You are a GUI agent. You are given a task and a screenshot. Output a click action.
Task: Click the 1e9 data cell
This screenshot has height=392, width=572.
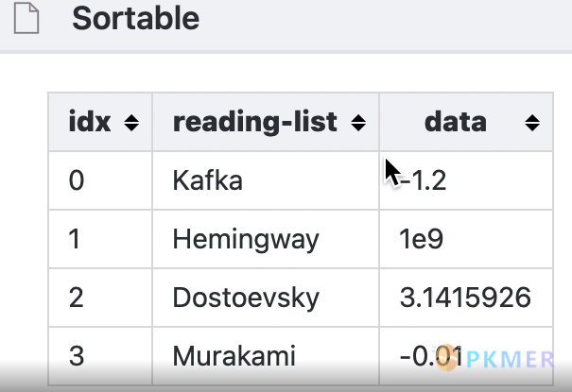466,239
